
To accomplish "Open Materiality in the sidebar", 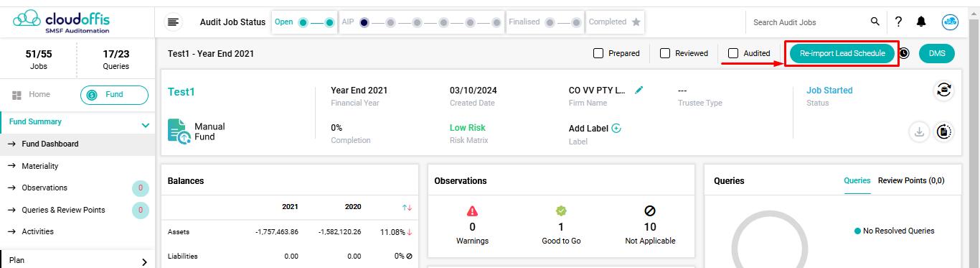I will (40, 166).
